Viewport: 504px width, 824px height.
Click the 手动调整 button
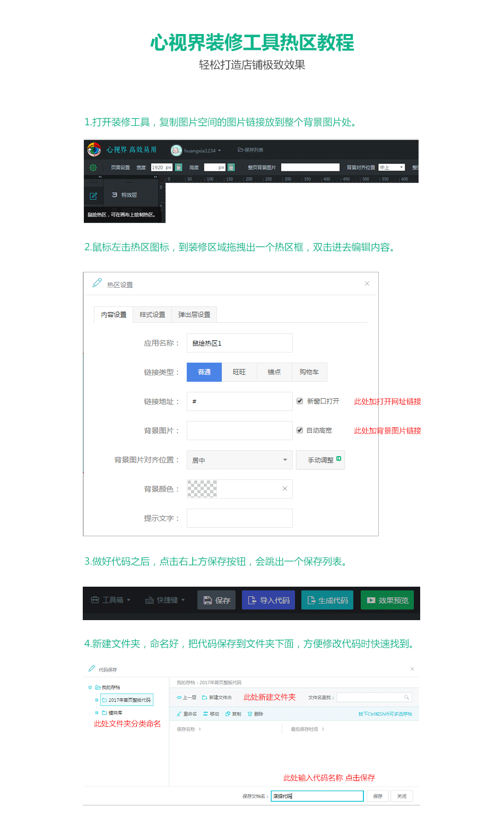320,460
